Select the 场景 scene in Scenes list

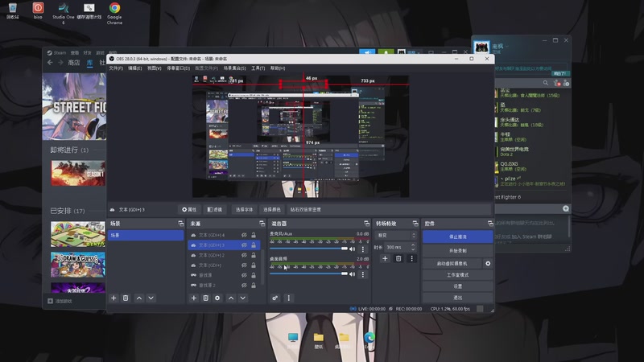coord(146,235)
